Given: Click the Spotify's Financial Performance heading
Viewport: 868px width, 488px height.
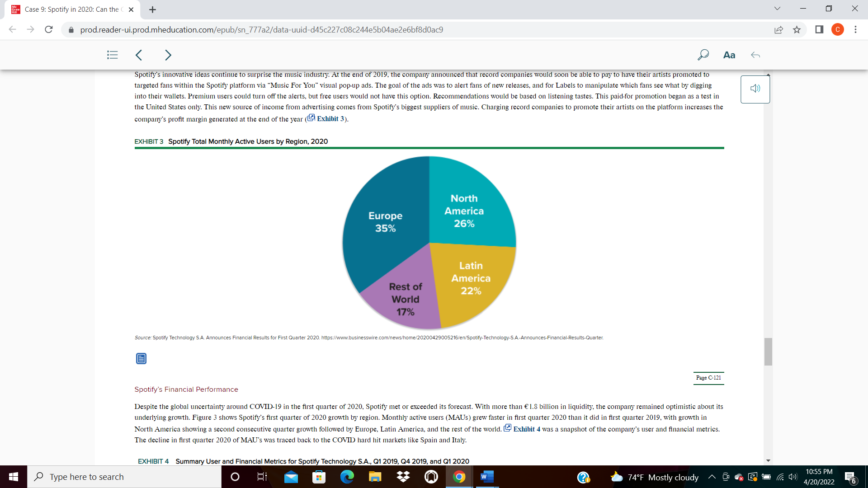Looking at the screenshot, I should [x=186, y=389].
